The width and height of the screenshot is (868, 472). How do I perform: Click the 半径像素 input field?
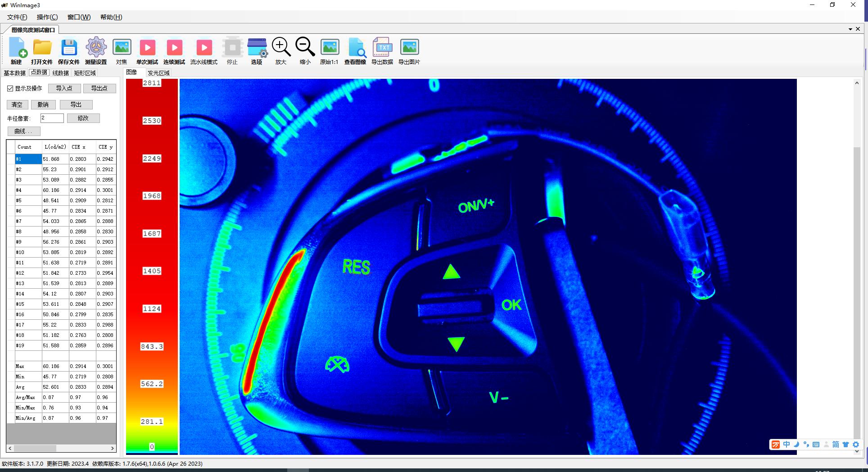point(52,118)
